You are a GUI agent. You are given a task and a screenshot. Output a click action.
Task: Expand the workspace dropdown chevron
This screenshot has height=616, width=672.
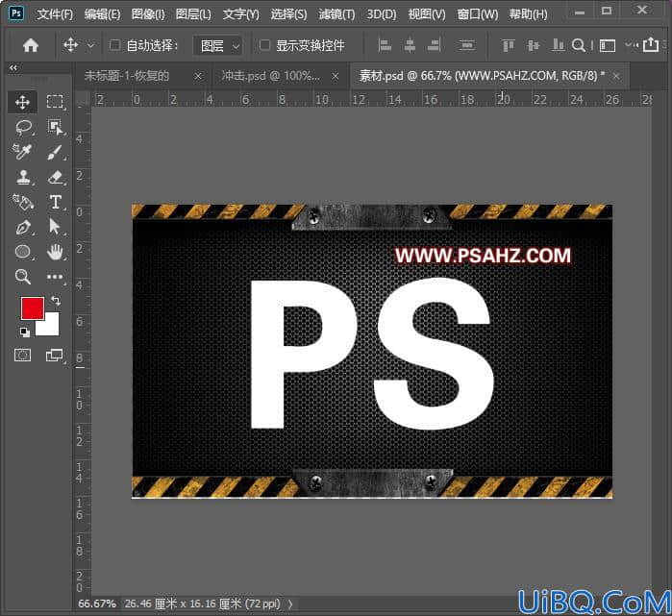629,44
